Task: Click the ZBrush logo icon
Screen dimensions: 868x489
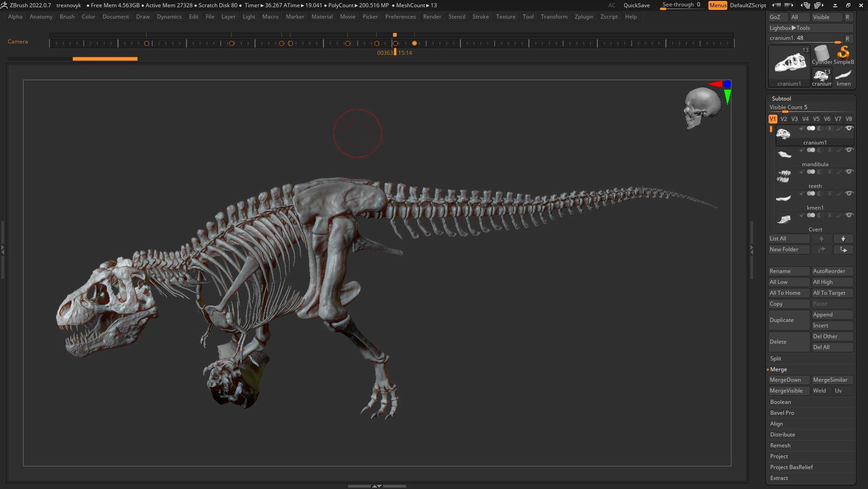Action: (x=5, y=5)
